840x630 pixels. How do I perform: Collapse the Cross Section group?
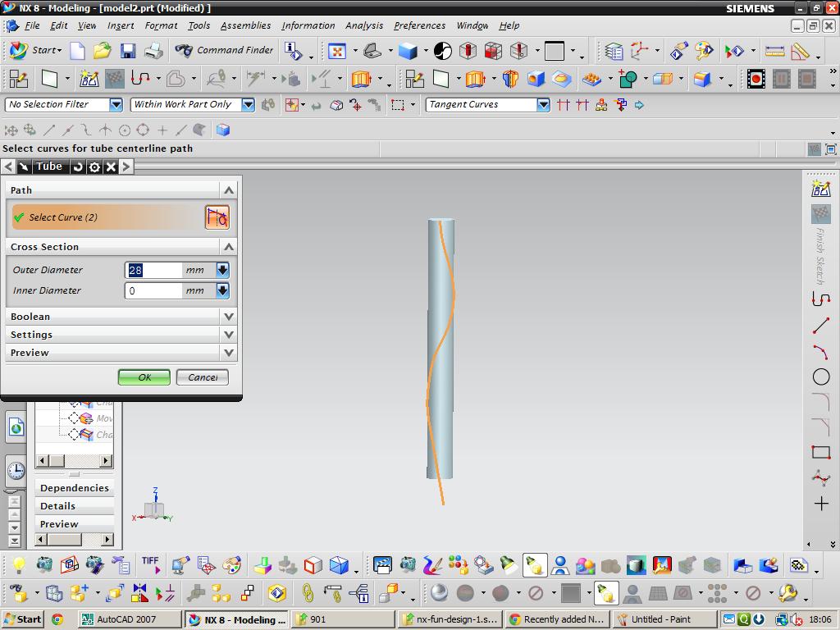click(229, 247)
